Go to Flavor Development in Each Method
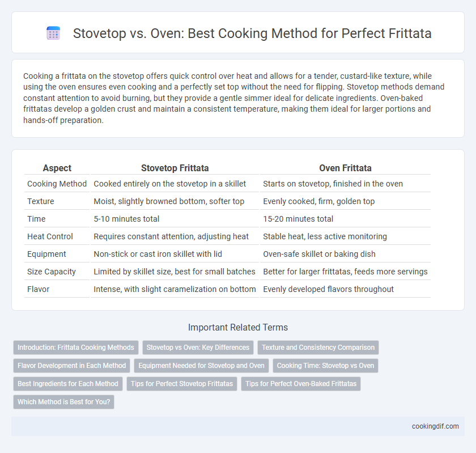The height and width of the screenshot is (453, 476). tap(71, 366)
